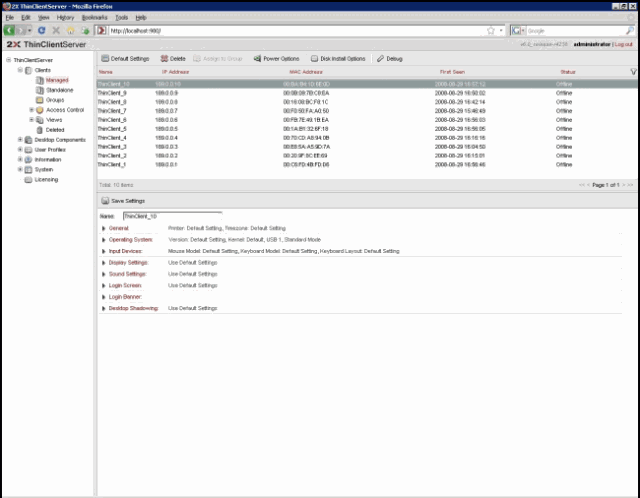This screenshot has width=640, height=498.
Task: Expand Login Screen section
Action: coord(104,285)
